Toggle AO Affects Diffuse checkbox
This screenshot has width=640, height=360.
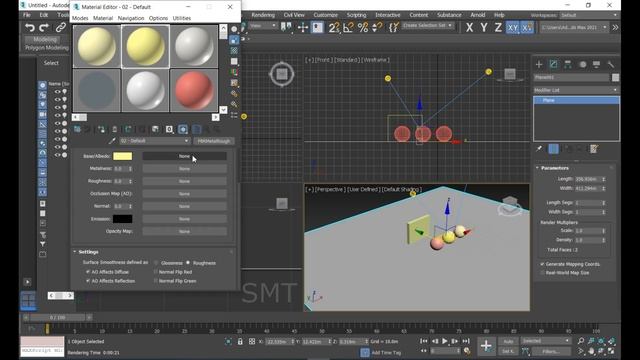tap(88, 272)
